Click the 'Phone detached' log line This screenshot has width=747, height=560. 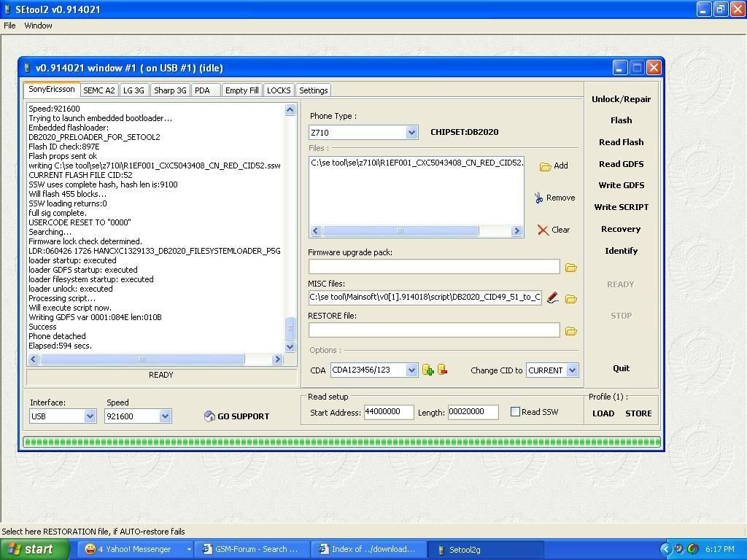click(57, 336)
